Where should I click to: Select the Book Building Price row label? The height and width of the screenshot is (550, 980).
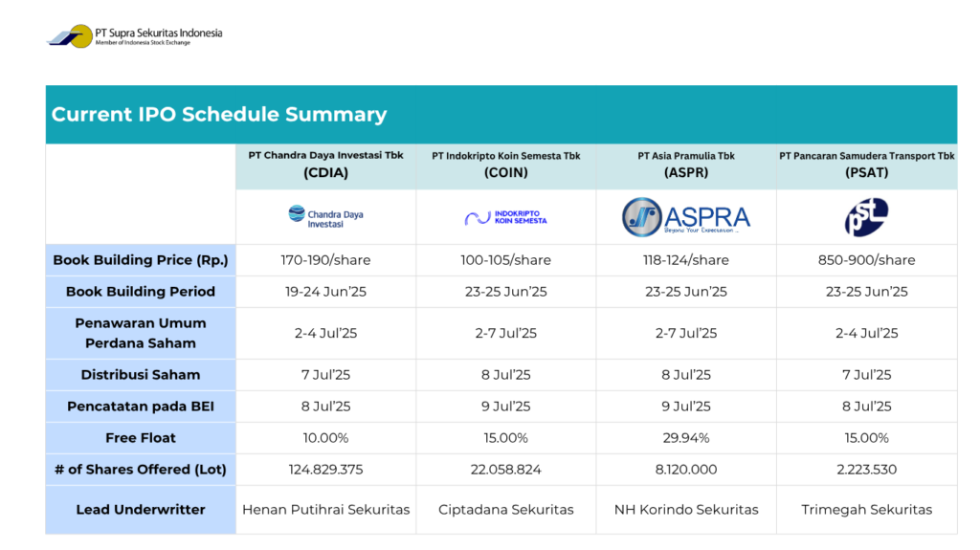click(x=140, y=260)
